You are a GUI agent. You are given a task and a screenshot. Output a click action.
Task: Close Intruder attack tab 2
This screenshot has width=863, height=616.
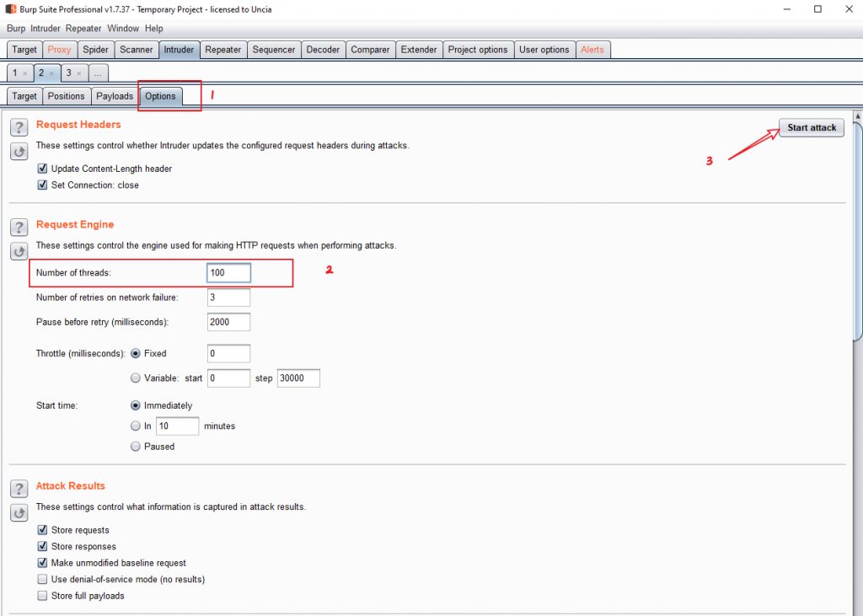(x=51, y=73)
